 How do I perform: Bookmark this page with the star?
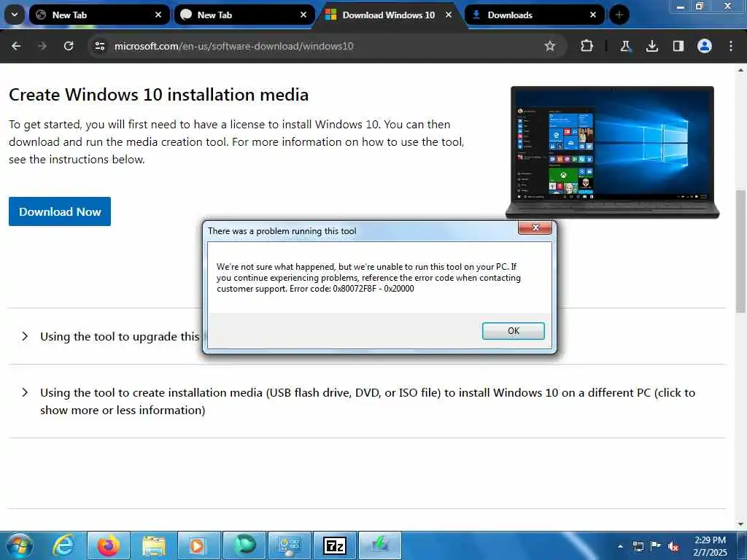pos(550,46)
